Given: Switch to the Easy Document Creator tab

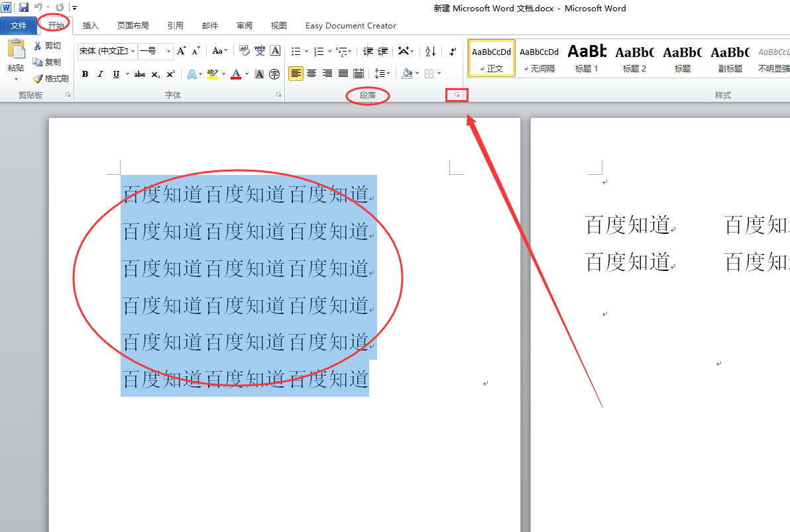Looking at the screenshot, I should coord(351,26).
